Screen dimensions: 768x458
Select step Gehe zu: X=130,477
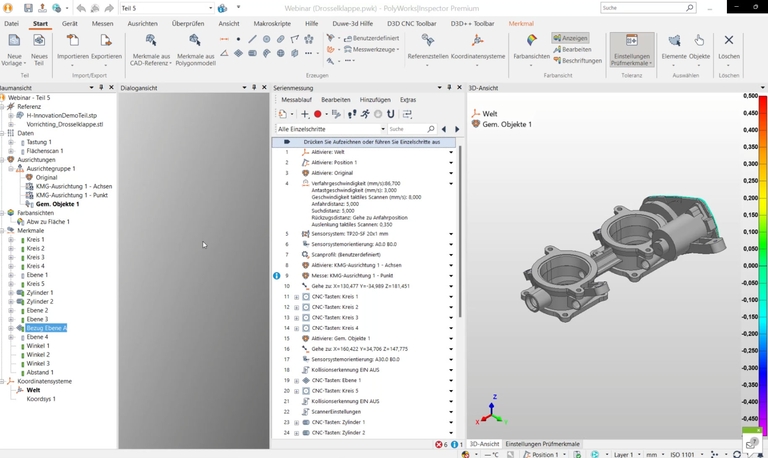pyautogui.click(x=360, y=286)
